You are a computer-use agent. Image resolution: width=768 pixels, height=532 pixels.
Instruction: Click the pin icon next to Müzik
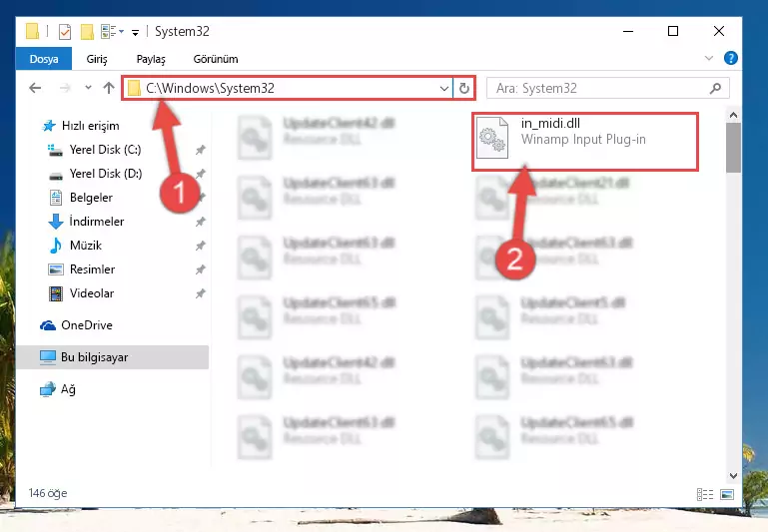pos(201,246)
